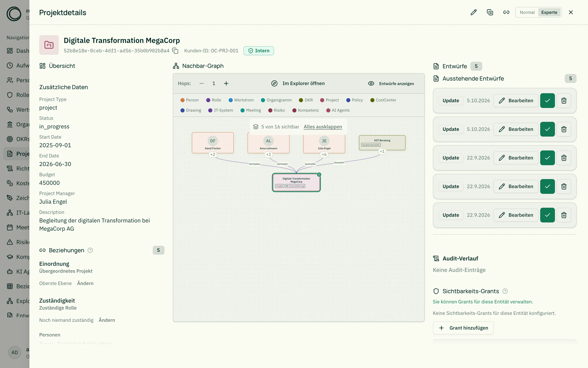Open help icon next to Sichtbarkeits-Grants
The height and width of the screenshot is (368, 588).
(x=505, y=291)
